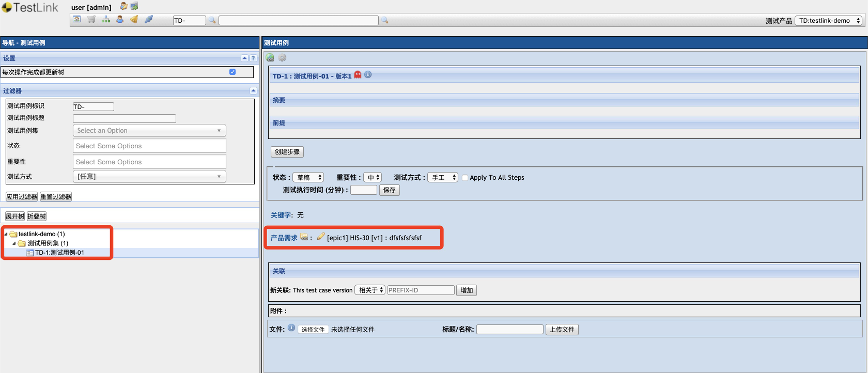Open the 相关于 relation type dropdown
This screenshot has width=868, height=373.
click(370, 290)
